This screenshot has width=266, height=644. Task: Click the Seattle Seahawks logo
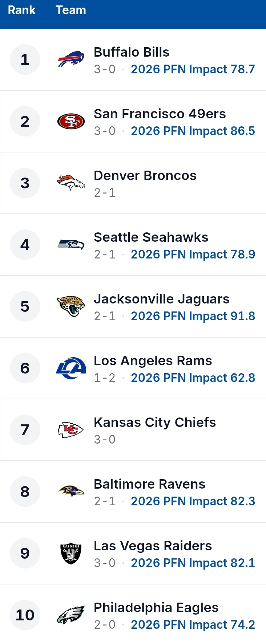click(71, 245)
